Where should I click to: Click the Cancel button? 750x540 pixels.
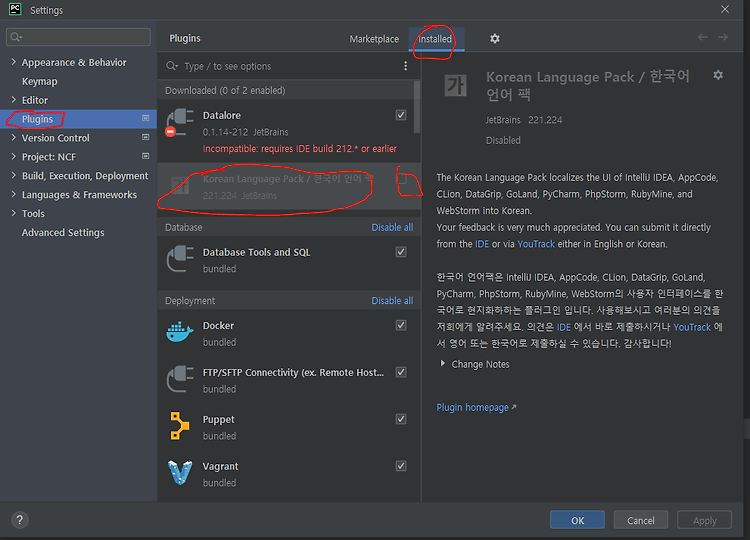click(x=640, y=520)
